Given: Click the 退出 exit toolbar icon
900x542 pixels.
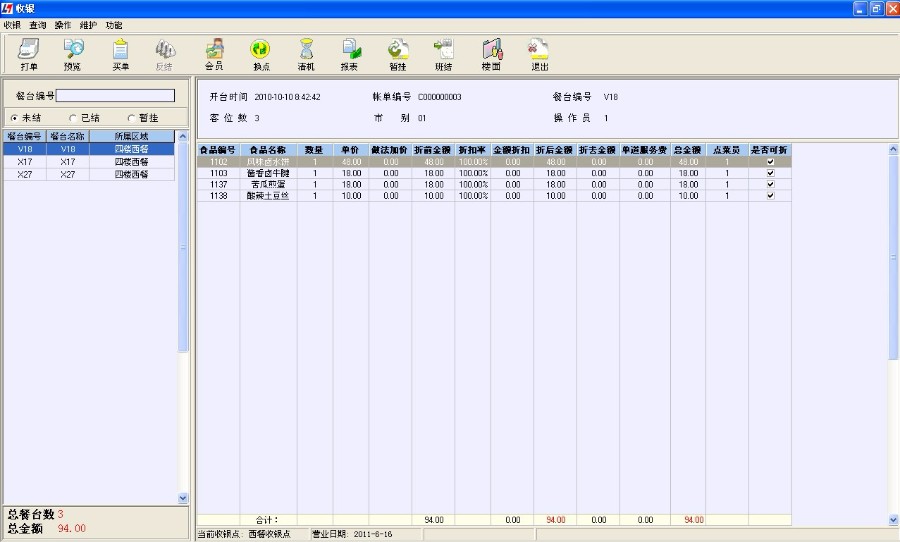Looking at the screenshot, I should tap(539, 55).
